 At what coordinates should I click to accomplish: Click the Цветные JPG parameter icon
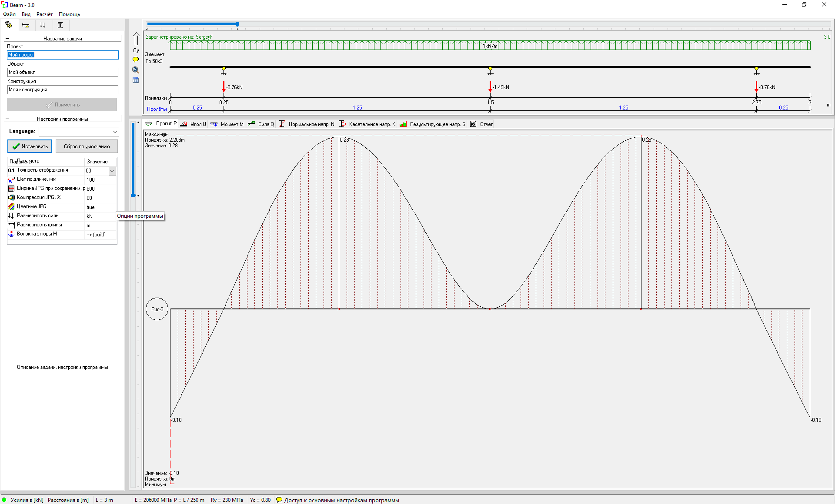click(11, 207)
